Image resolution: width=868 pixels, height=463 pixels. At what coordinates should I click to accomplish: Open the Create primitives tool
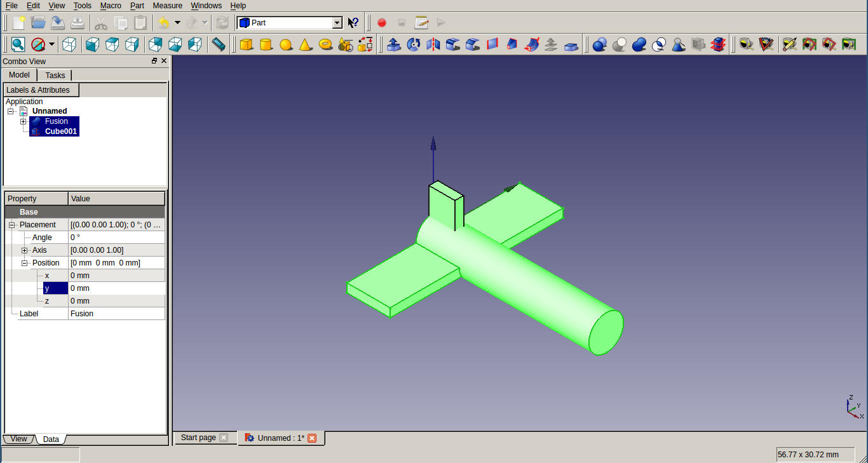(x=345, y=44)
